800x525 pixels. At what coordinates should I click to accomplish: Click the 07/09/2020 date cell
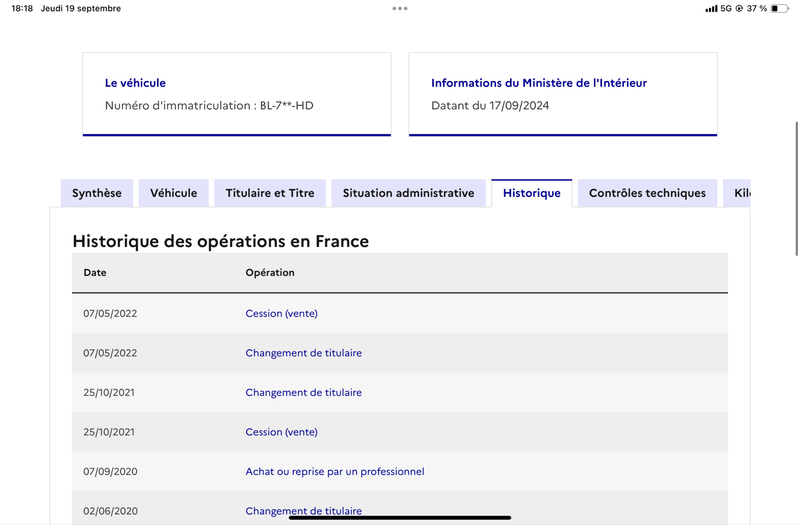(110, 471)
